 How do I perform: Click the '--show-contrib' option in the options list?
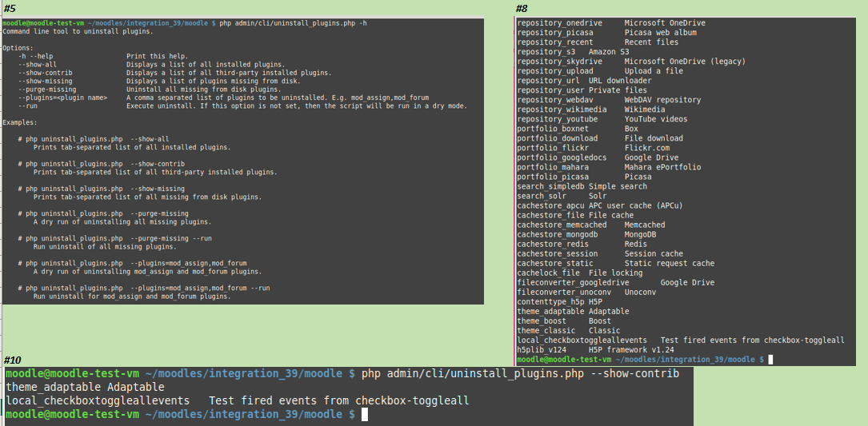pos(44,73)
